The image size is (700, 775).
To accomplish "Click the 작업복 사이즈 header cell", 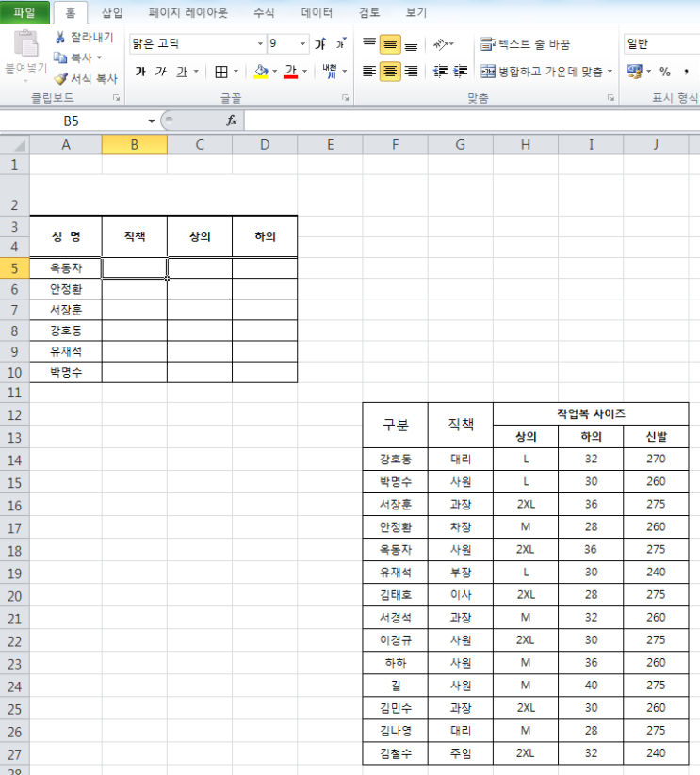I will click(x=591, y=413).
